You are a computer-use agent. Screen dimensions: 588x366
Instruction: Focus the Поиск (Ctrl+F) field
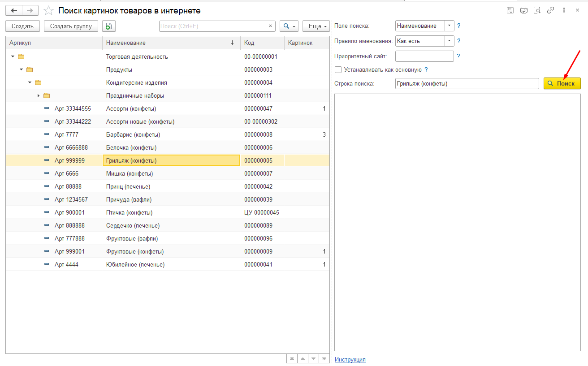click(x=212, y=26)
